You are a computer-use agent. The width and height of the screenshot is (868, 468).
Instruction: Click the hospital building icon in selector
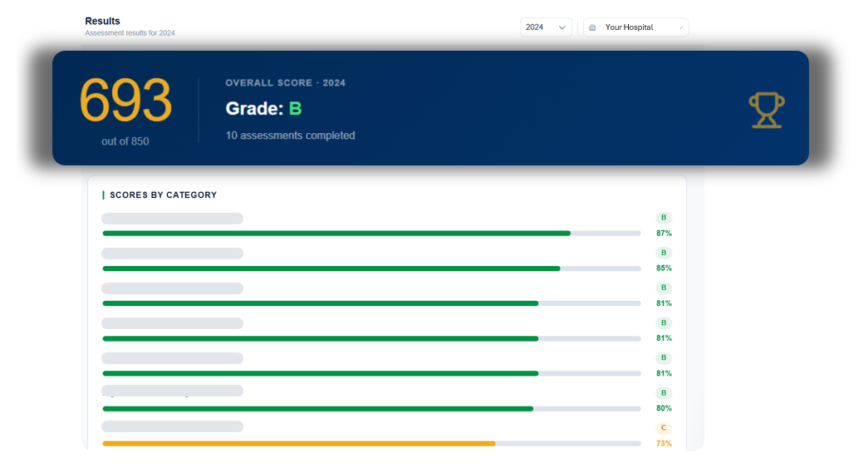[592, 27]
